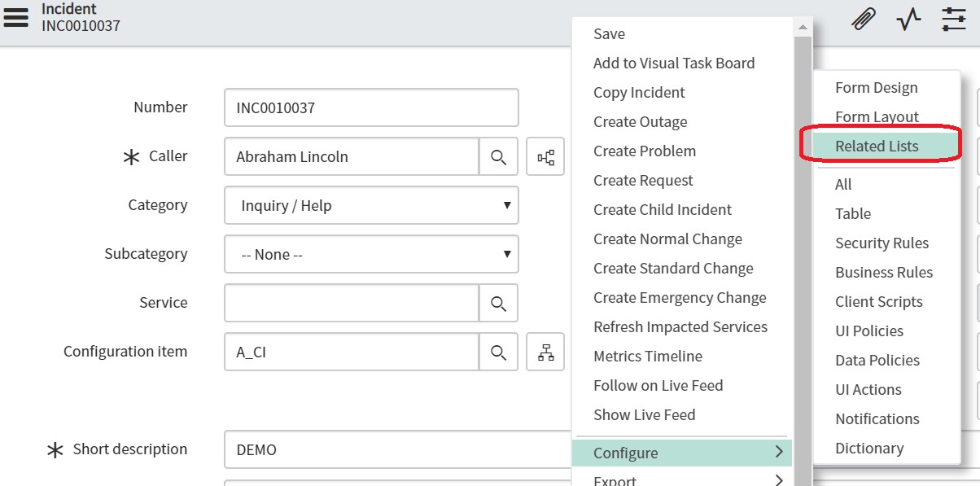
Task: Click the Short description field with DEMO
Action: tap(399, 449)
